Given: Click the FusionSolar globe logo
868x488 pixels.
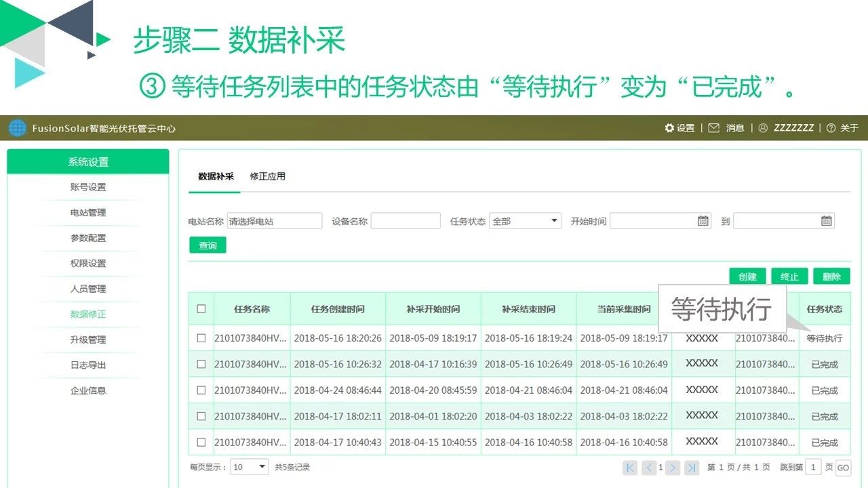Looking at the screenshot, I should click(16, 127).
